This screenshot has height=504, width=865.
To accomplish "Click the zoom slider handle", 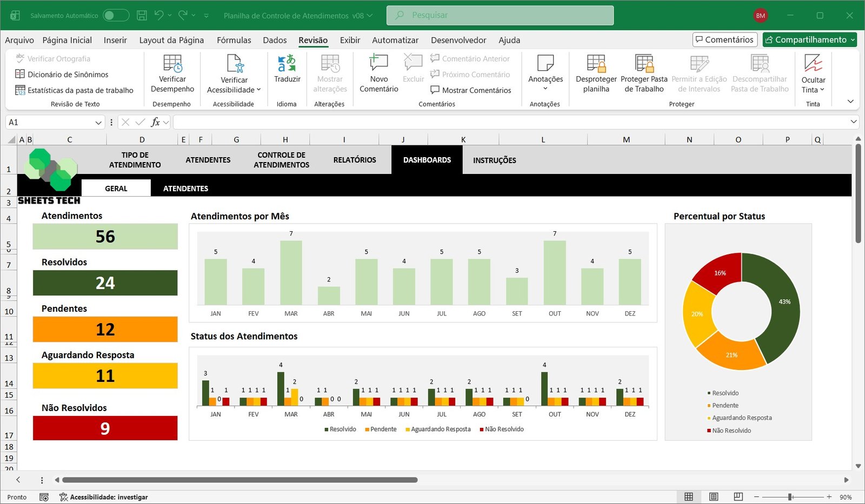I will coord(790,496).
